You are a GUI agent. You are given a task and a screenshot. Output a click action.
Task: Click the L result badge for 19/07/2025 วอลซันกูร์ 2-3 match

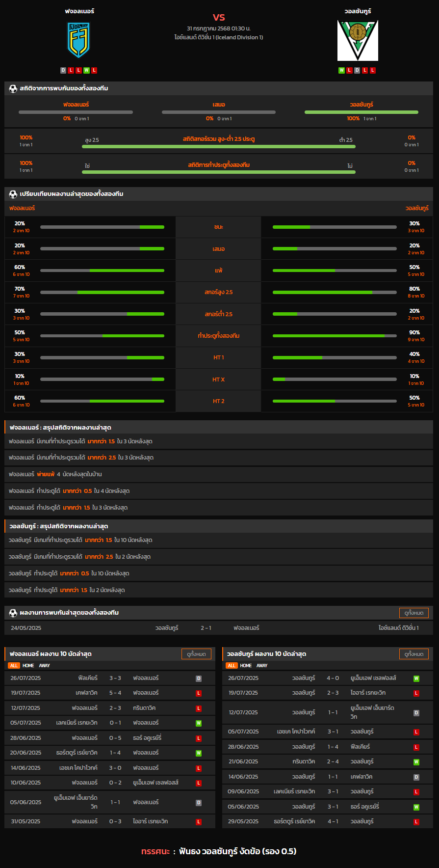coord(416,693)
